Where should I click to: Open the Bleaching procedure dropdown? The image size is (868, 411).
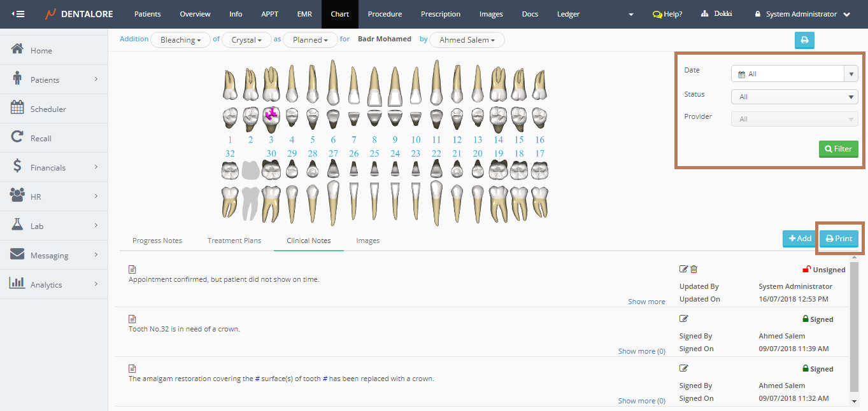click(180, 40)
